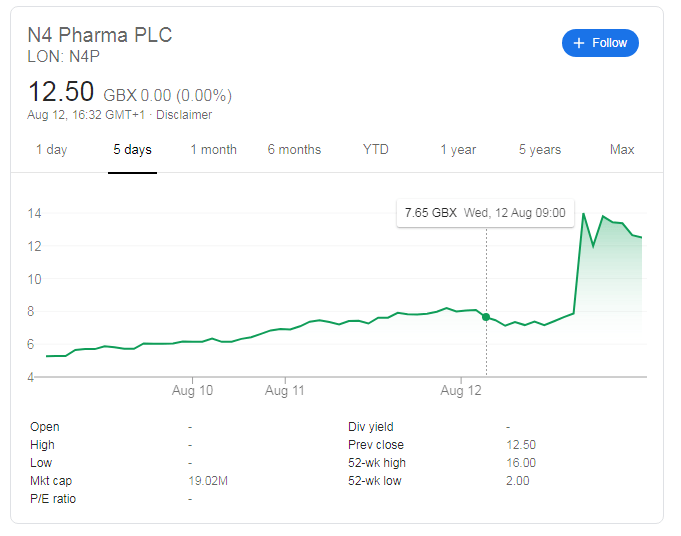
Task: Open the 5 years range tab
Action: tap(540, 150)
